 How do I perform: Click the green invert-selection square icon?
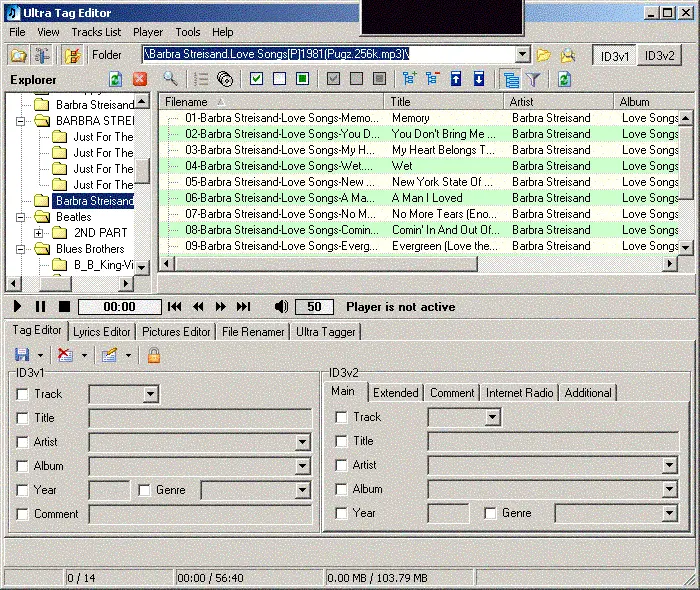[x=303, y=79]
